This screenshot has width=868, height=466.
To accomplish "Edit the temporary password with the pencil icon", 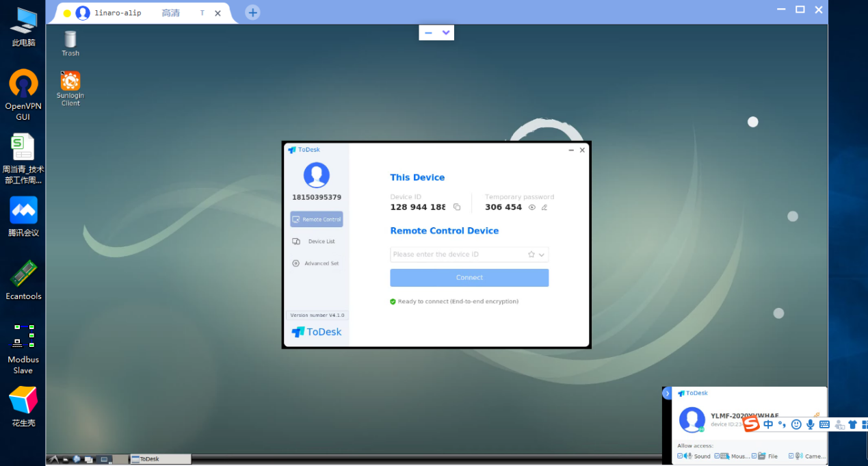I will [544, 207].
